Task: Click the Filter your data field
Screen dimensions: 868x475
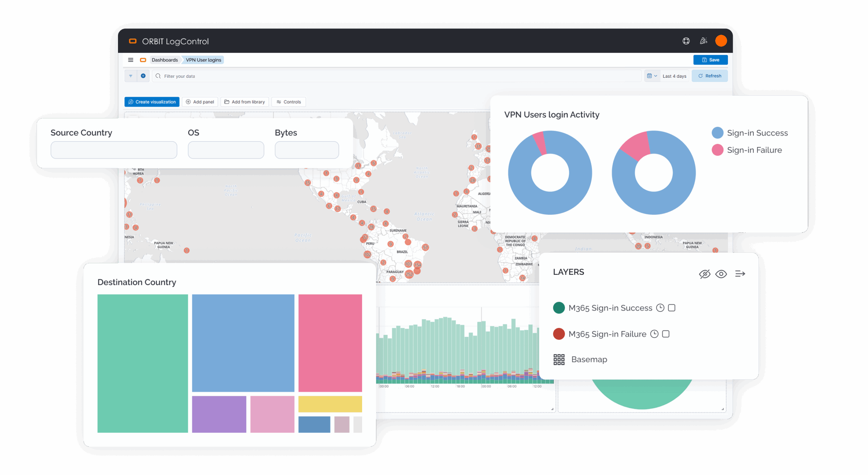Action: pos(397,76)
